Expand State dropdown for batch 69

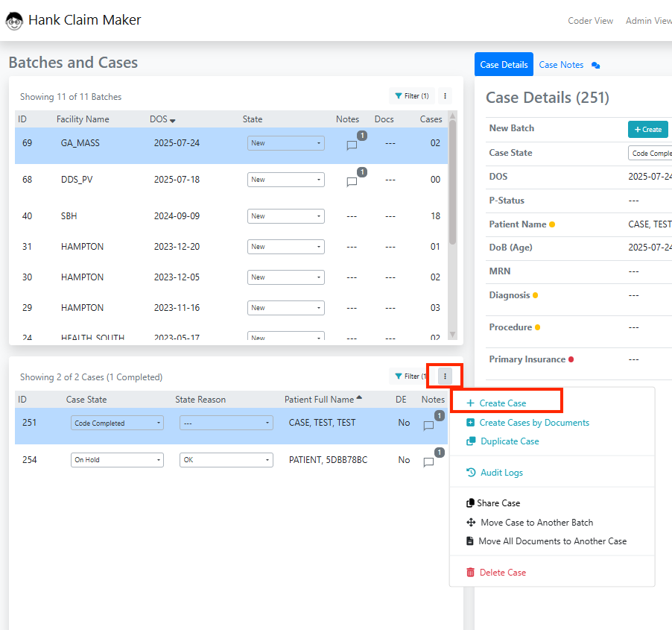(x=285, y=143)
